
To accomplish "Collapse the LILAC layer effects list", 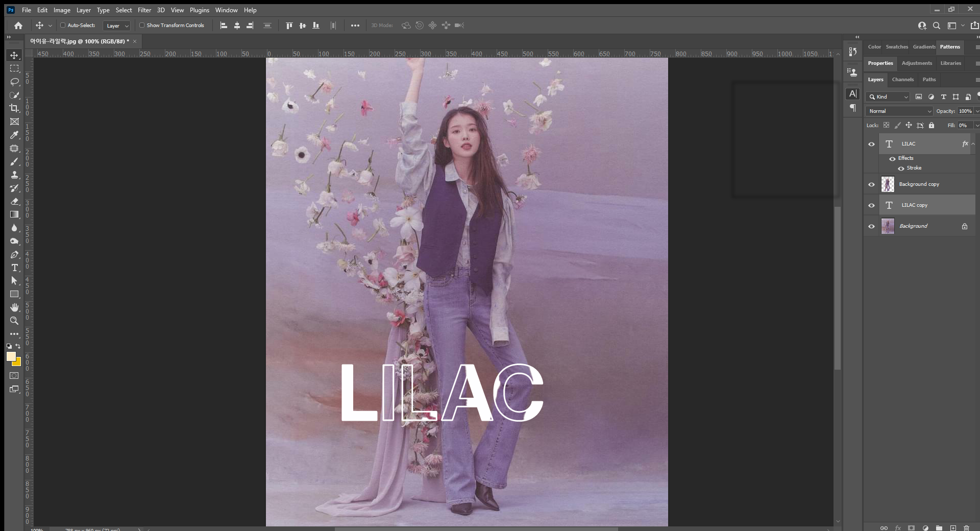I will (x=973, y=144).
